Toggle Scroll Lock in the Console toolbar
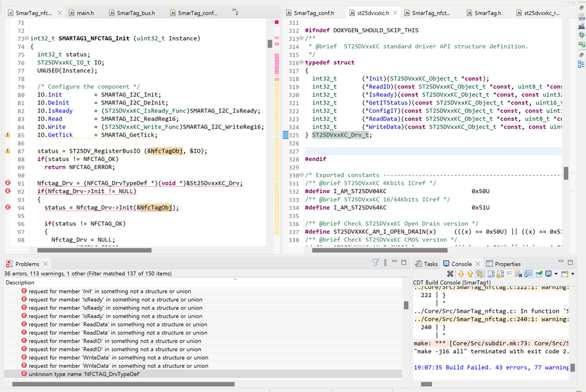Screen dimensions: 586x392 pos(500,274)
